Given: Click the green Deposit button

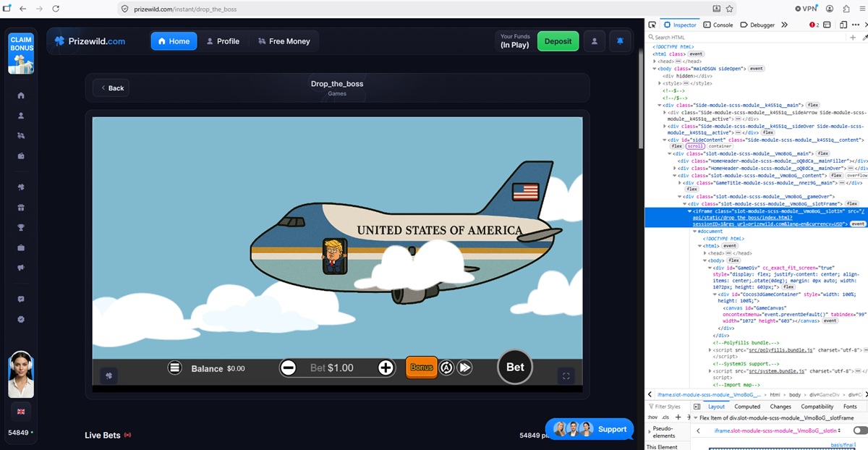Looking at the screenshot, I should (558, 41).
